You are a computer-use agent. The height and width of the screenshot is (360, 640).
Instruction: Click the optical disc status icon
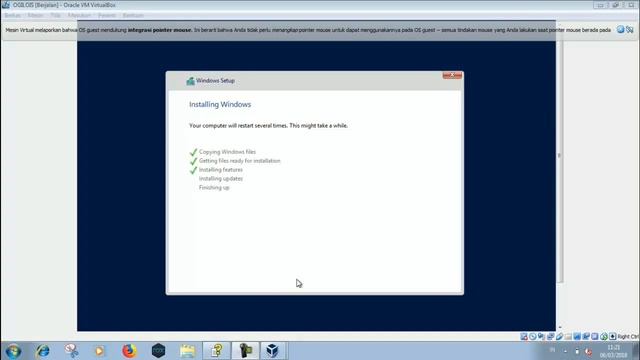tap(533, 336)
